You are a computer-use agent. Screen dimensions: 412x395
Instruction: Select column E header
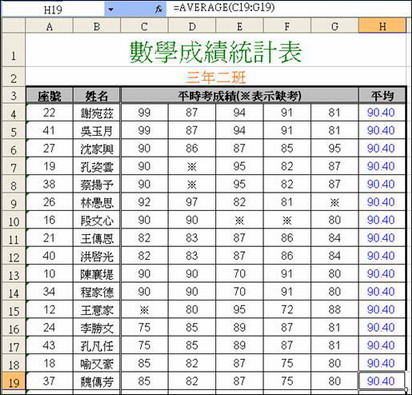(x=239, y=27)
